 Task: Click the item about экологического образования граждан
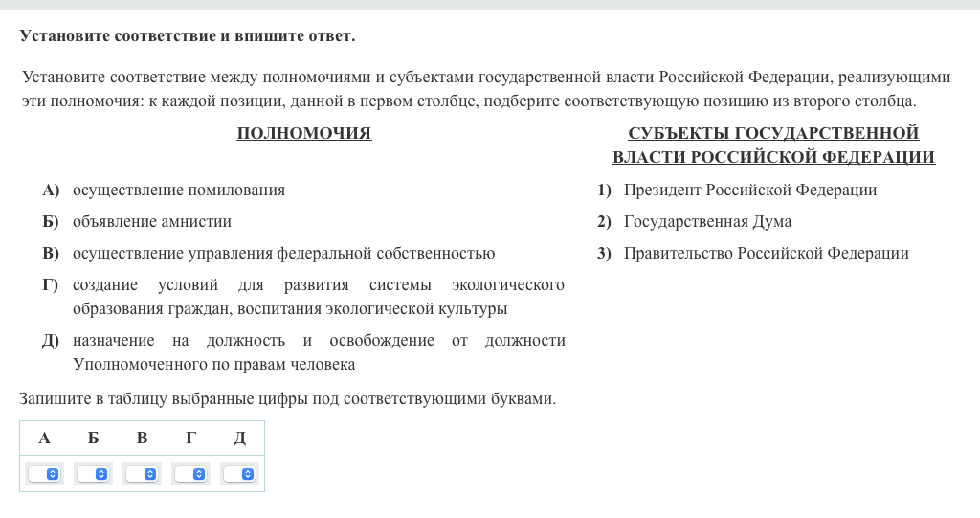click(318, 297)
